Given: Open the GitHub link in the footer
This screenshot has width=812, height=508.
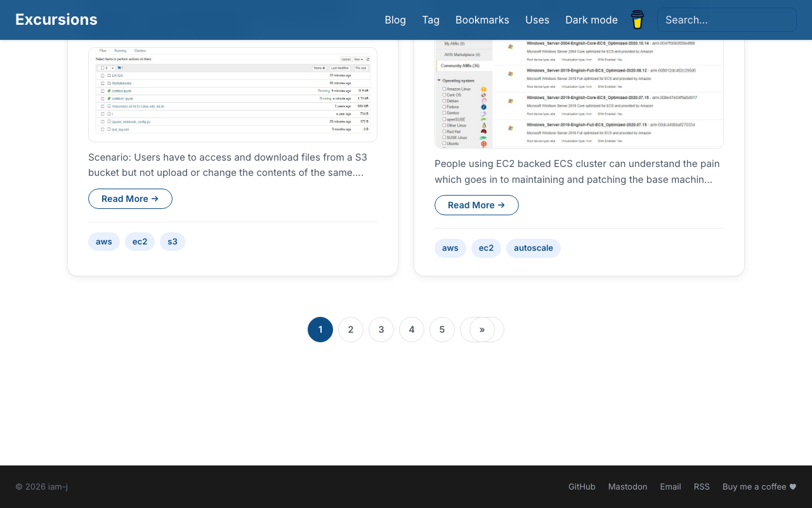Looking at the screenshot, I should [582, 486].
